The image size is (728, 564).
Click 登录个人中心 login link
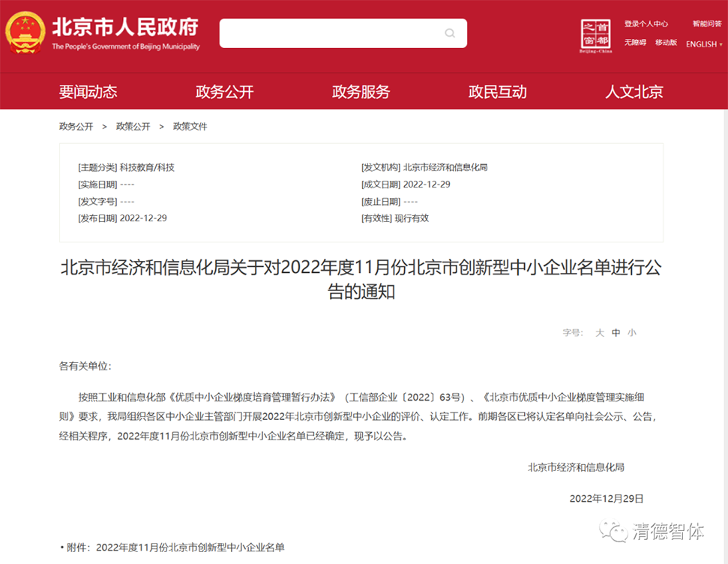point(646,24)
